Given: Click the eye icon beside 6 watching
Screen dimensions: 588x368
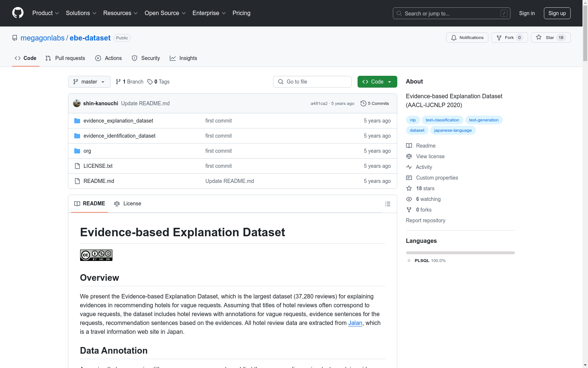Looking at the screenshot, I should [409, 199].
